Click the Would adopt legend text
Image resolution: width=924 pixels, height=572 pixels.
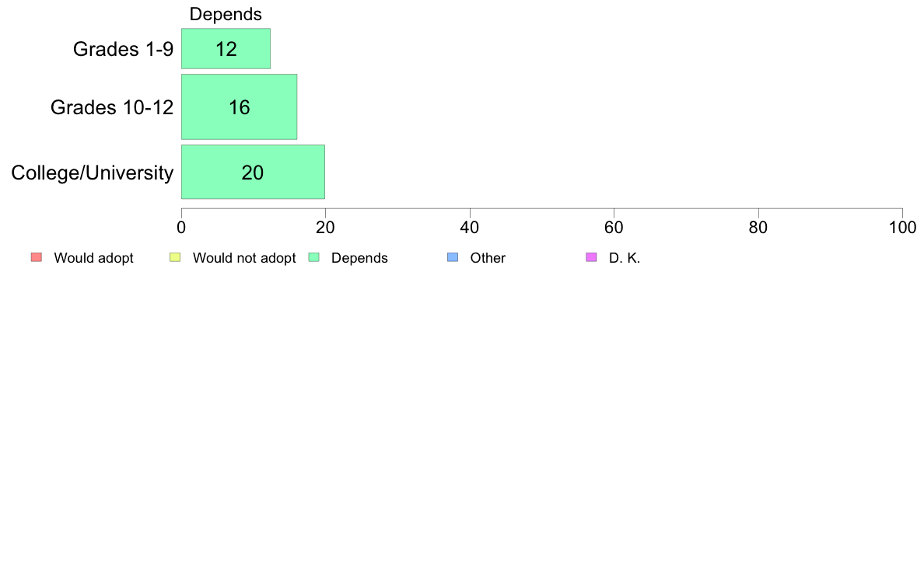93,258
